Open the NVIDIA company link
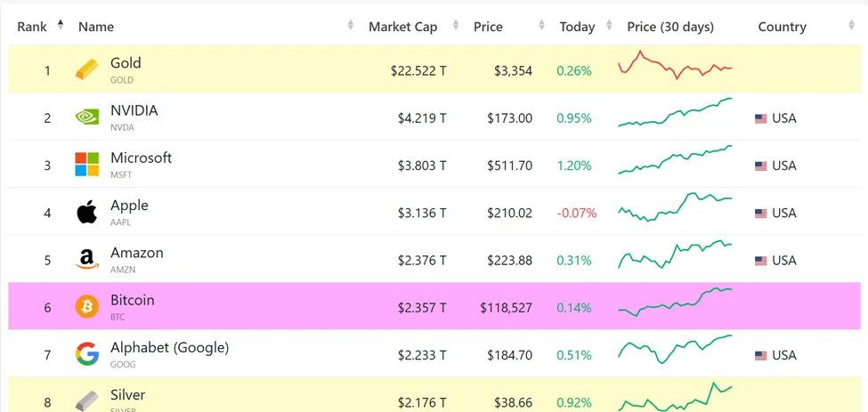Screen dimensions: 868x412 134,111
